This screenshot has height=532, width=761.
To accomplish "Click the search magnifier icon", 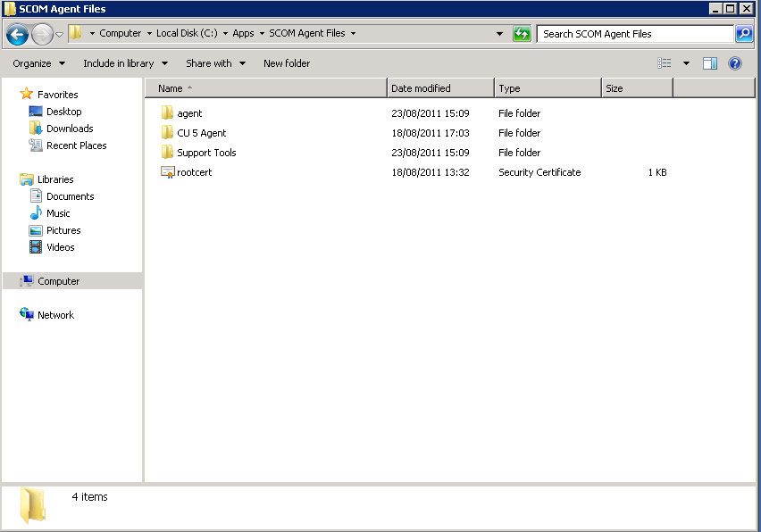I will tap(744, 33).
